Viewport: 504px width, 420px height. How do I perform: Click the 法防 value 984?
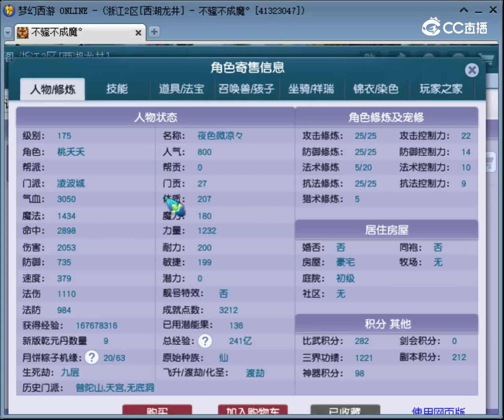click(64, 310)
